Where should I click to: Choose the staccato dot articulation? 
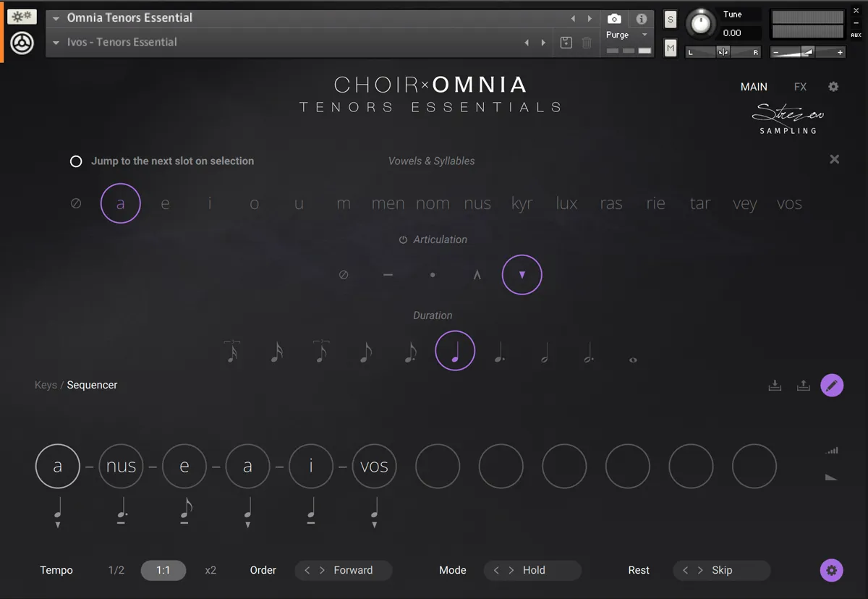[x=433, y=275]
